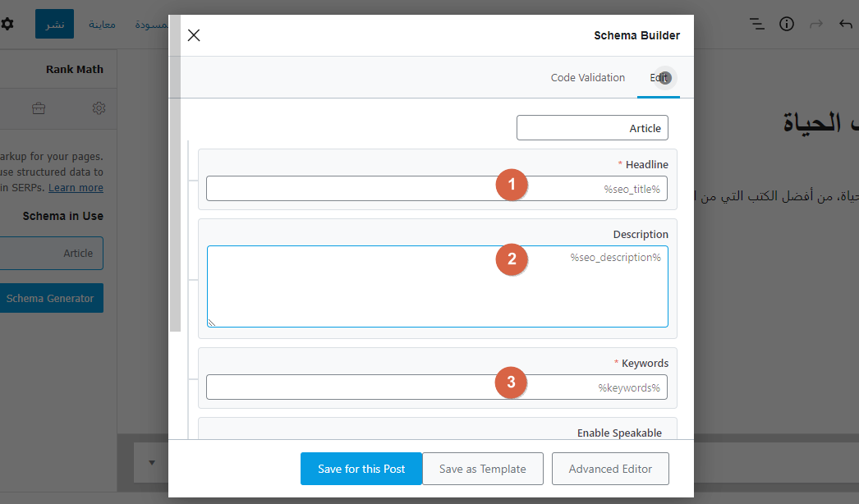Viewport: 859px width, 504px height.
Task: Click Save as Template button
Action: 483,469
